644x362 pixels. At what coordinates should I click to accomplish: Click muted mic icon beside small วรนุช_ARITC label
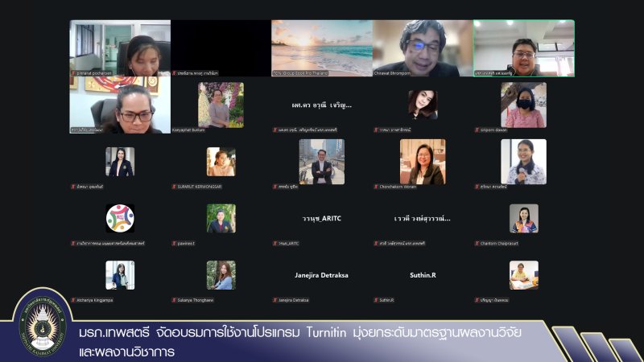(x=275, y=243)
